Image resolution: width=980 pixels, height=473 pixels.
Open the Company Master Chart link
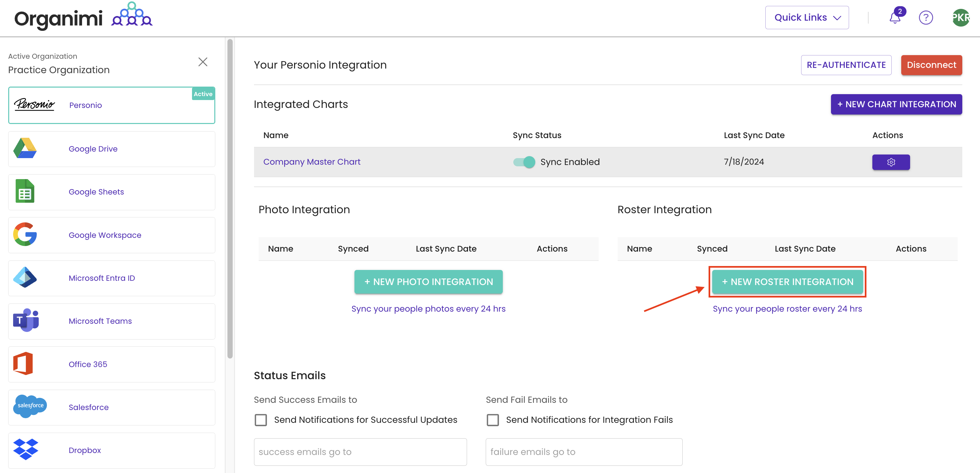pos(311,162)
